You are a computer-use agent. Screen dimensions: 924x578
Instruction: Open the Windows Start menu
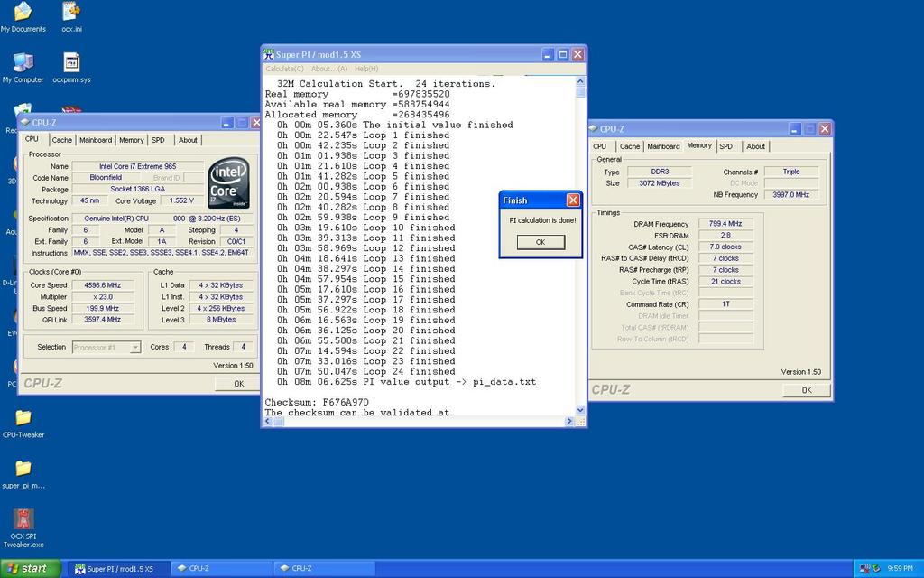(31, 569)
